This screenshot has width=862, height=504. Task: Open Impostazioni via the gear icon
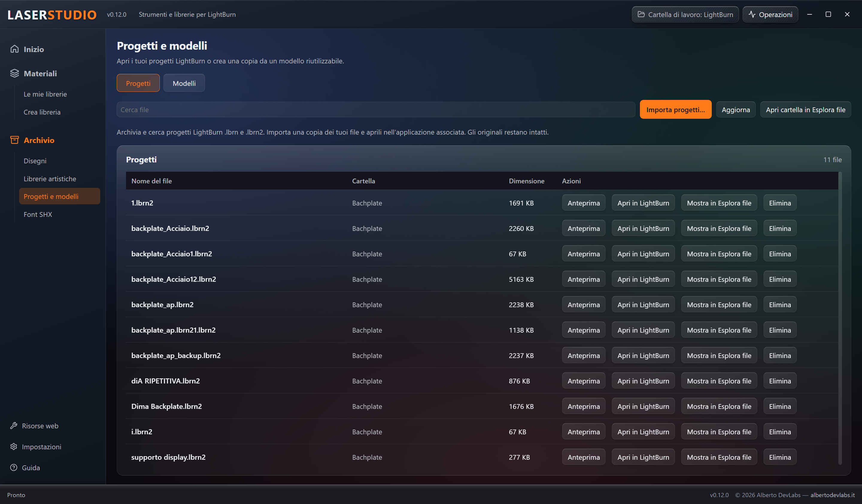(14, 446)
